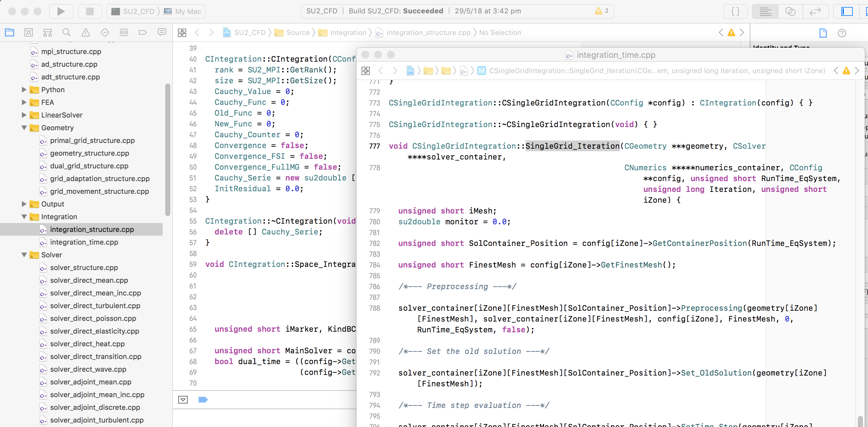Image resolution: width=868 pixels, height=427 pixels.
Task: Click the line number 777 gutter area
Action: pos(374,146)
